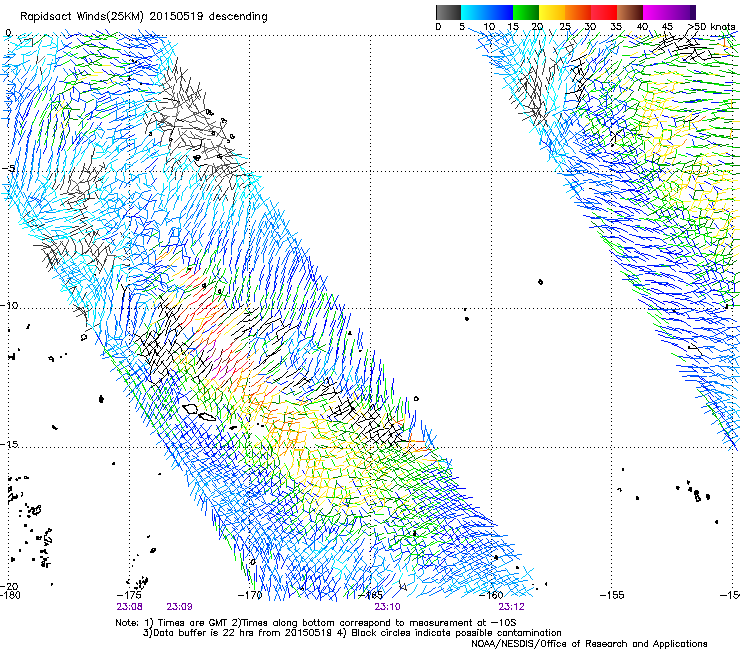This screenshot has height=650, width=740.
Task: Click the legend tick label 25
Action: point(565,27)
